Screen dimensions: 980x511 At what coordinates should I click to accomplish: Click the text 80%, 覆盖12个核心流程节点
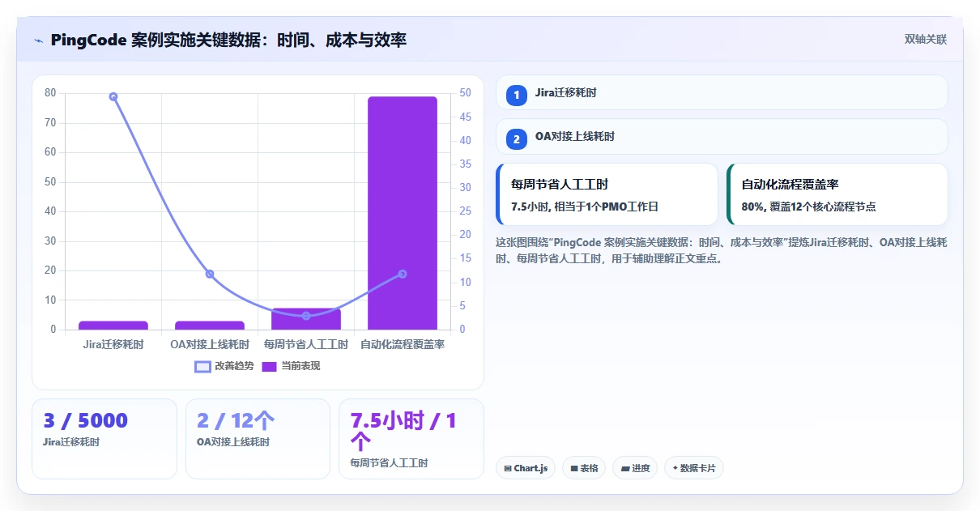[x=808, y=207]
